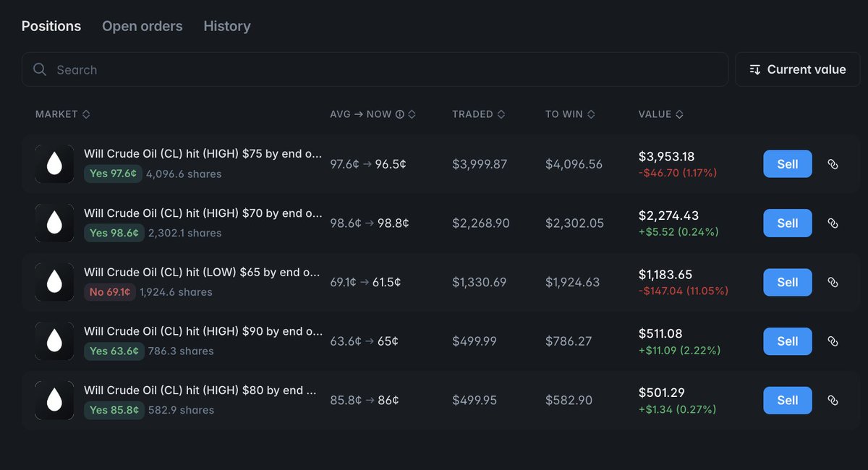
Task: Open the Crude Oil HIGH $75 market
Action: pos(203,154)
